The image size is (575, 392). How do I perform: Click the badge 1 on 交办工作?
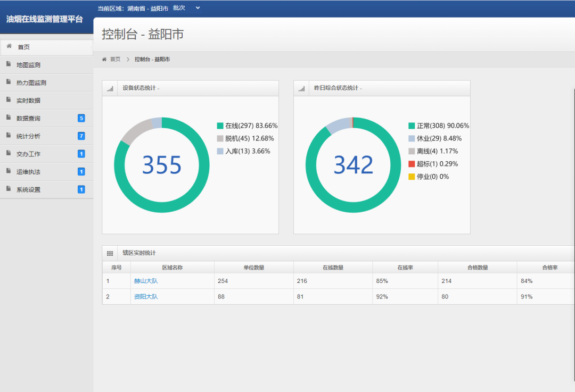(81, 154)
